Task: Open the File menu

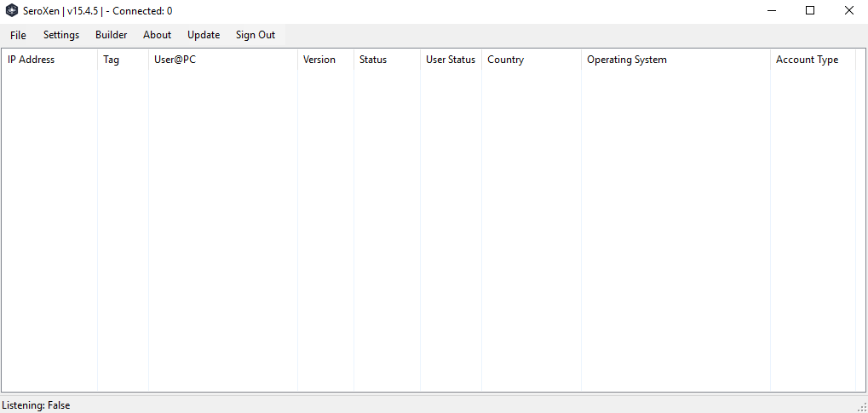Action: pos(18,35)
